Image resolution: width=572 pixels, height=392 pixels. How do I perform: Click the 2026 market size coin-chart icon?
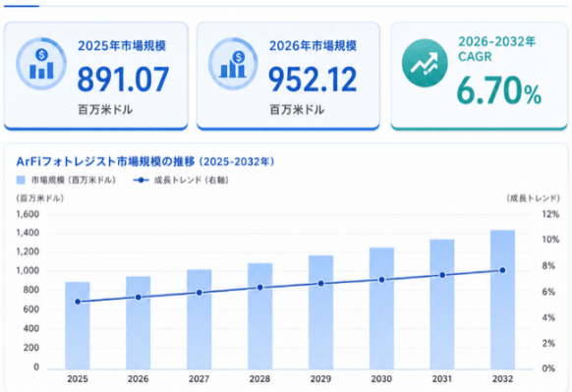[x=233, y=64]
